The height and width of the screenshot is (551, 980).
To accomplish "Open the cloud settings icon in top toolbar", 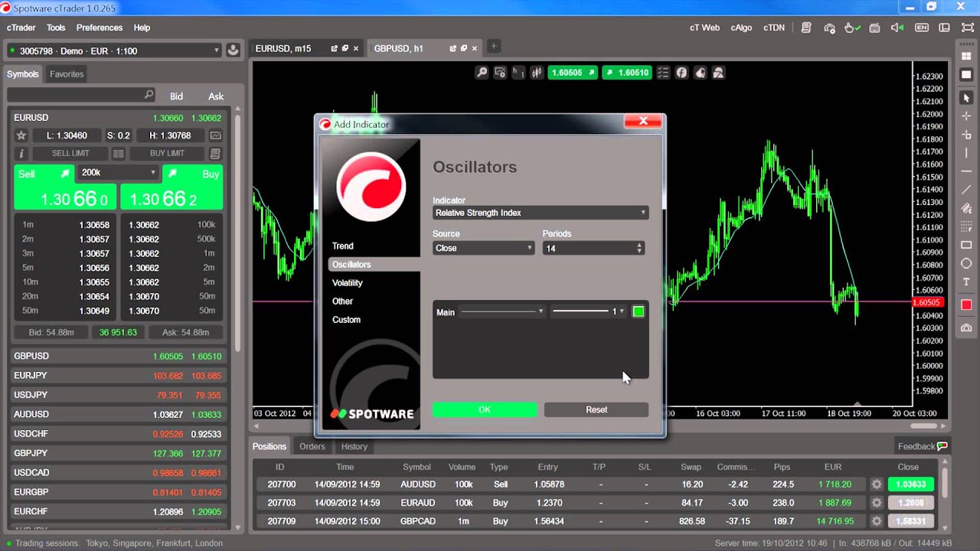I will coord(829,28).
